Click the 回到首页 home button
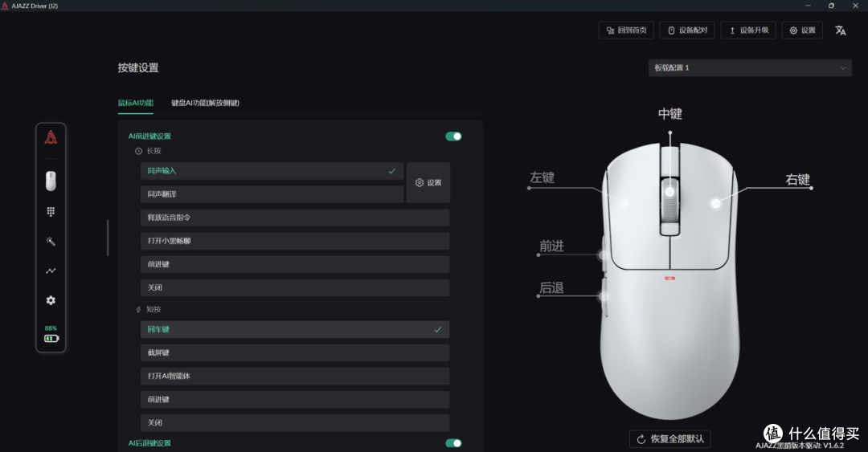This screenshot has width=868, height=452. [x=626, y=31]
